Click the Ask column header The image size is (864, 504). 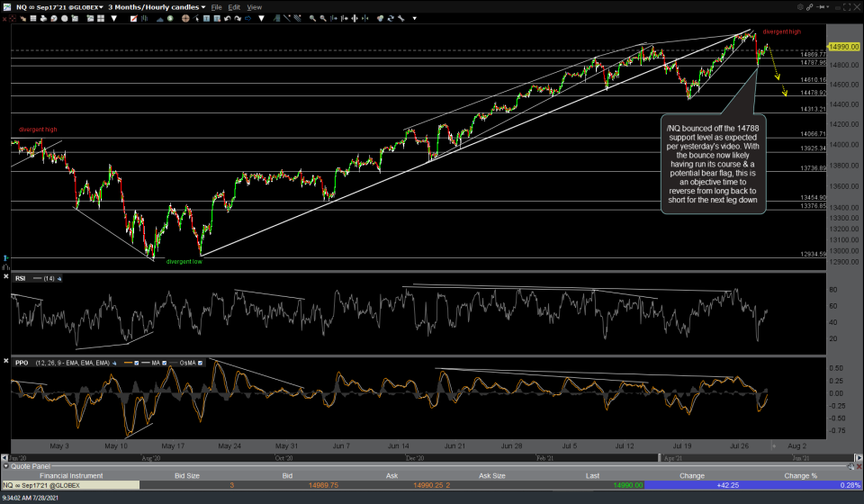click(x=391, y=475)
